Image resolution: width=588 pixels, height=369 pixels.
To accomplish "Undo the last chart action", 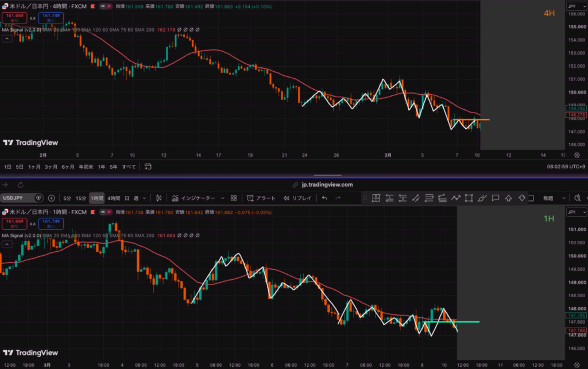I will (324, 198).
